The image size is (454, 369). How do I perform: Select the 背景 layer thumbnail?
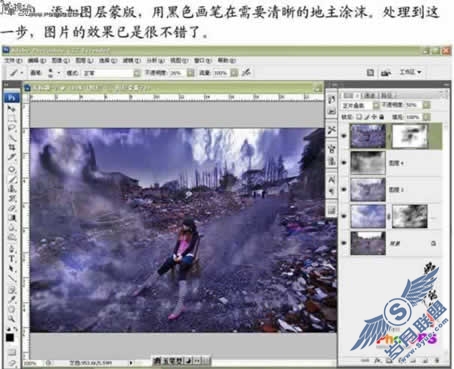pyautogui.click(x=368, y=243)
